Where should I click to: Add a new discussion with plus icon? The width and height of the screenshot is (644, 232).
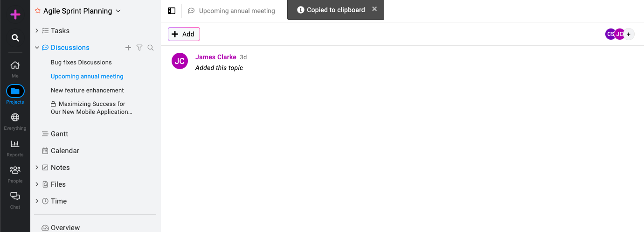tap(128, 48)
